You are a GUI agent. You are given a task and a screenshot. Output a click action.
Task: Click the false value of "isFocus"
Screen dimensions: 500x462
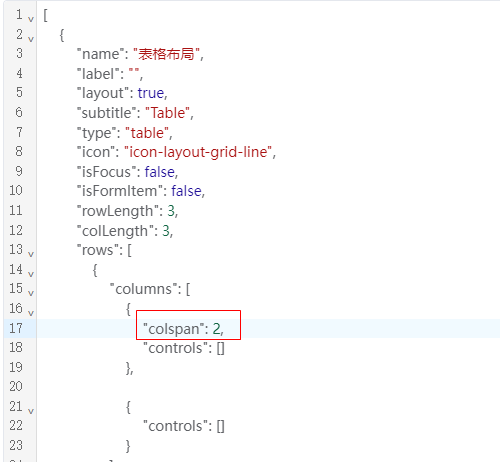coord(160,172)
